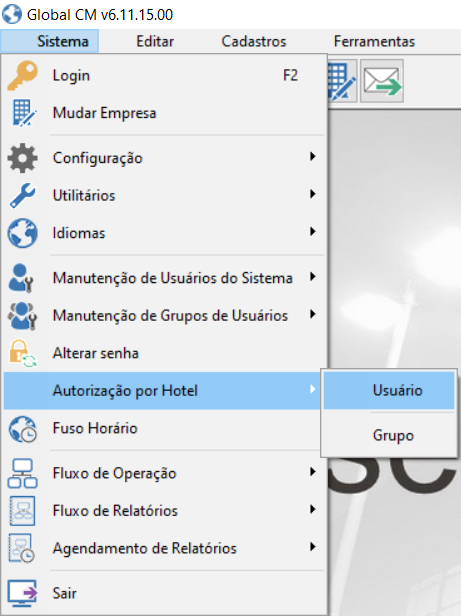The height and width of the screenshot is (616, 461).
Task: Click the Fluxo de Operação label
Action: click(114, 473)
